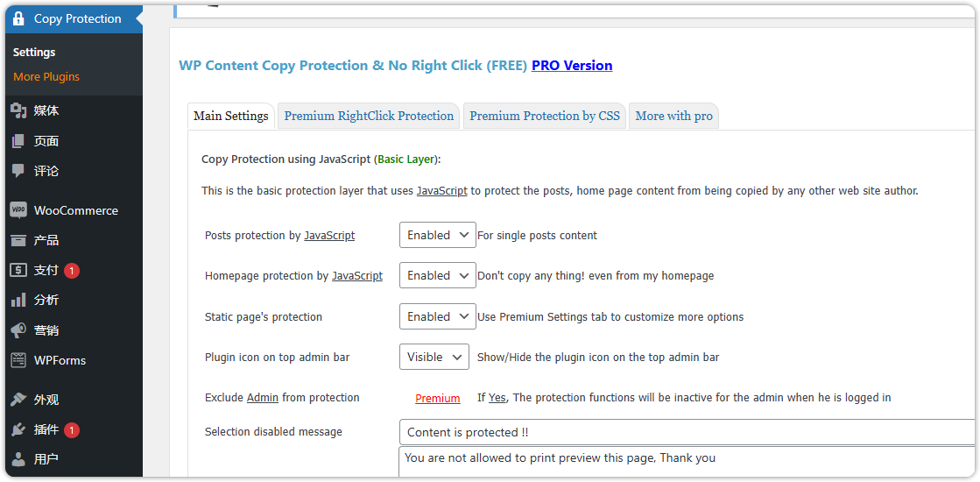Click the Selection disabled message field

[686, 432]
